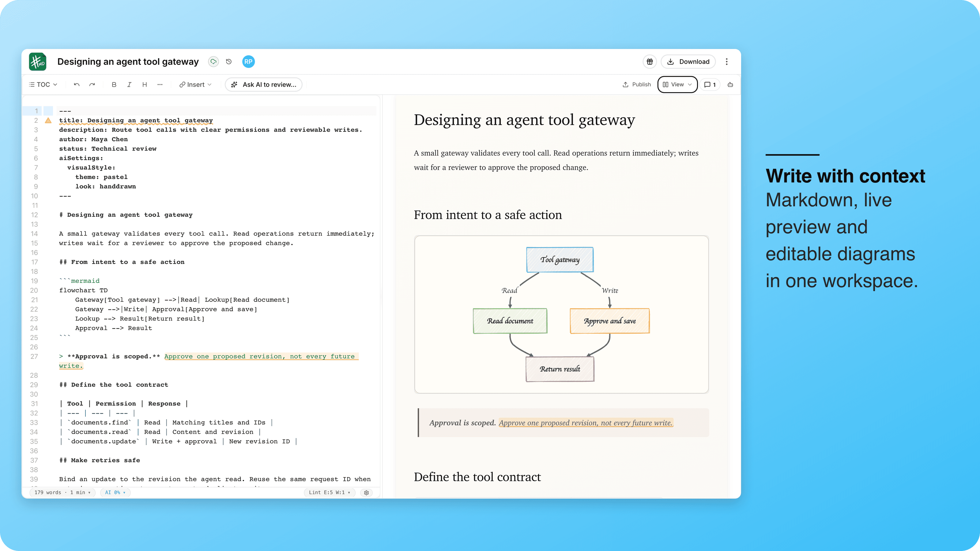Open editor settings gear icon
Screen dimensions: 980x551
point(366,493)
